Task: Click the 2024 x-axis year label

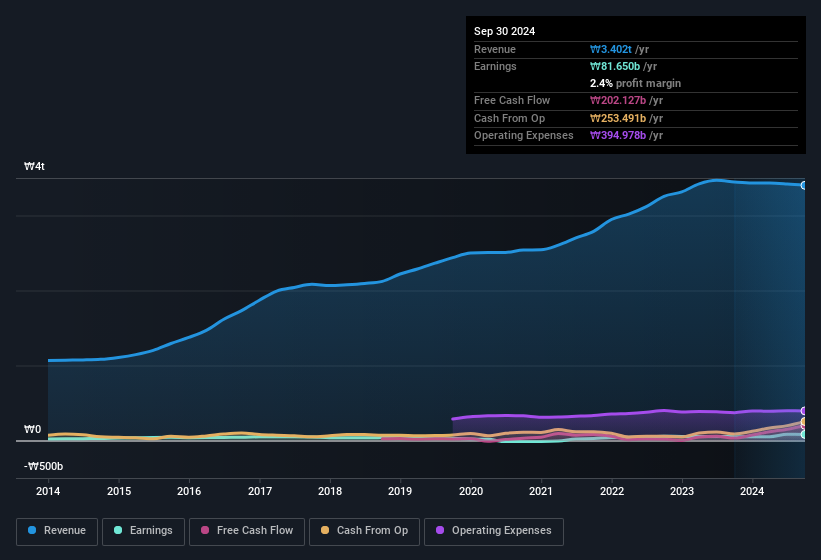Action: (752, 491)
